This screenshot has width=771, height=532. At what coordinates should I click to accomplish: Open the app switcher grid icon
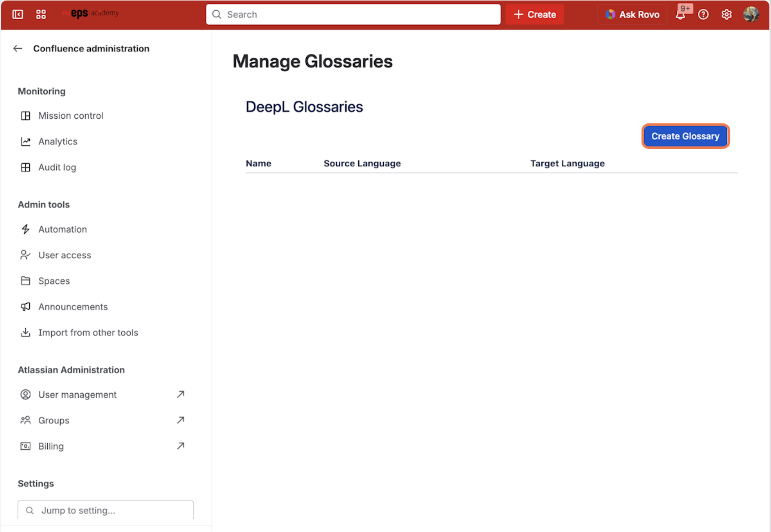tap(41, 14)
